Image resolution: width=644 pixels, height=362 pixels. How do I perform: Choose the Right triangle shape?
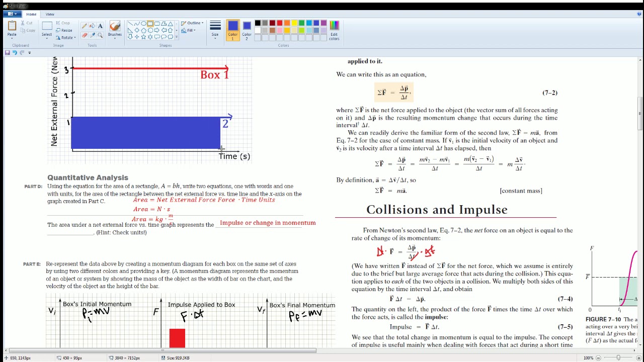point(130,30)
